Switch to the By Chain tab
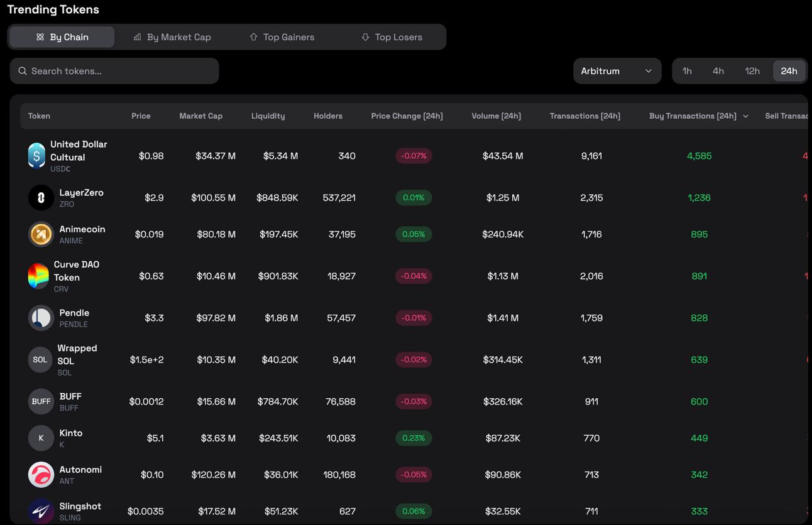The height and width of the screenshot is (525, 812). 62,37
